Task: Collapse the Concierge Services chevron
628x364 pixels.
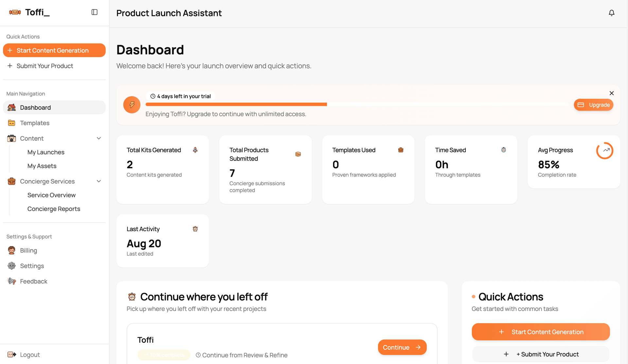Action: point(99,181)
